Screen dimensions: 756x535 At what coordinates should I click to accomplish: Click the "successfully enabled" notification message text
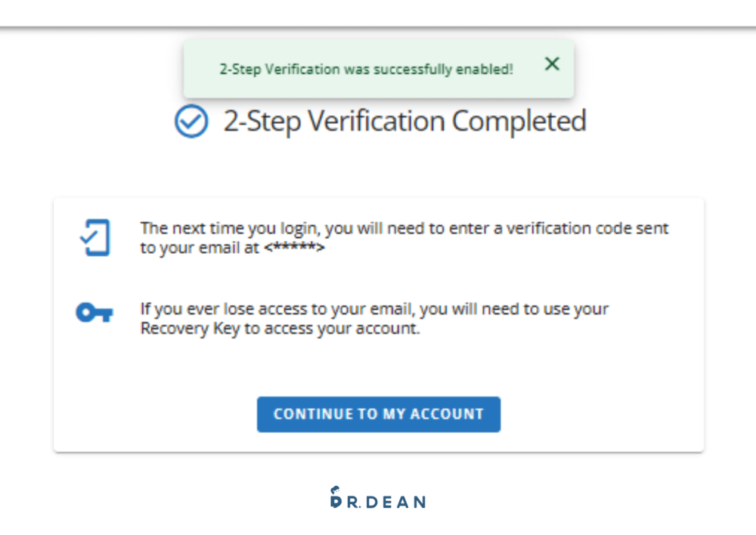point(366,70)
